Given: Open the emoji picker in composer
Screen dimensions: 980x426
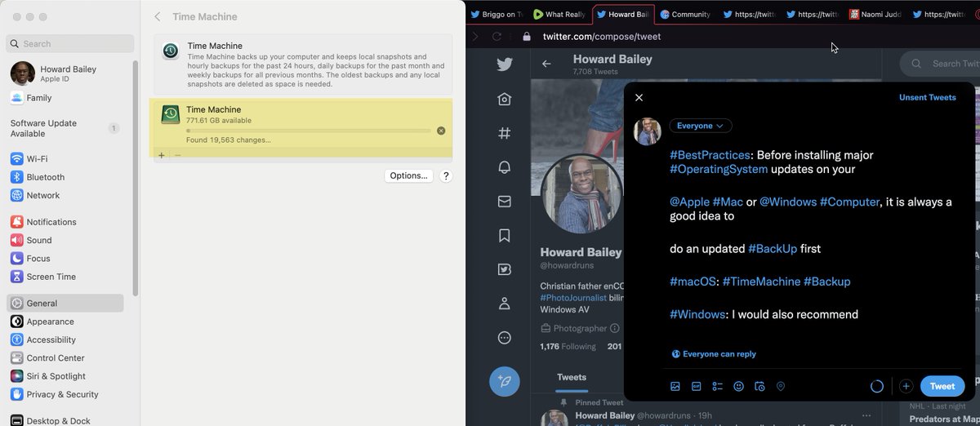Looking at the screenshot, I should 739,387.
